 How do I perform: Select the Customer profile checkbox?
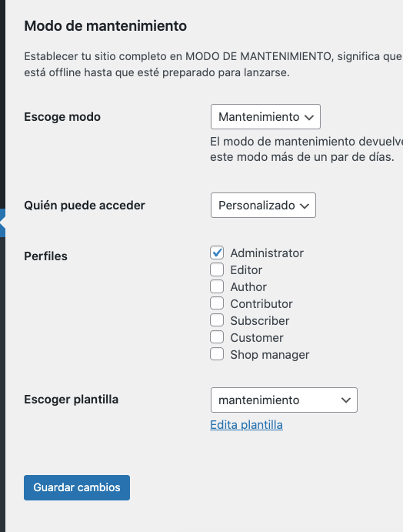tap(217, 337)
